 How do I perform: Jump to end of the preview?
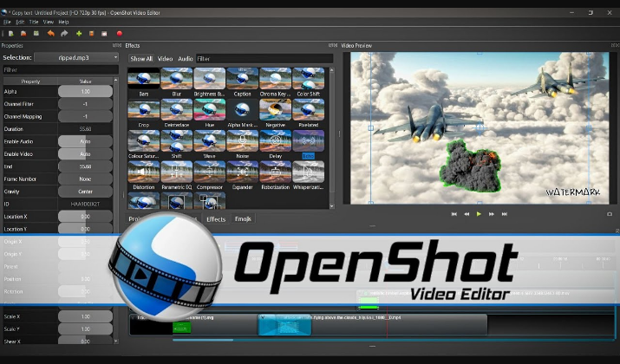pyautogui.click(x=504, y=214)
